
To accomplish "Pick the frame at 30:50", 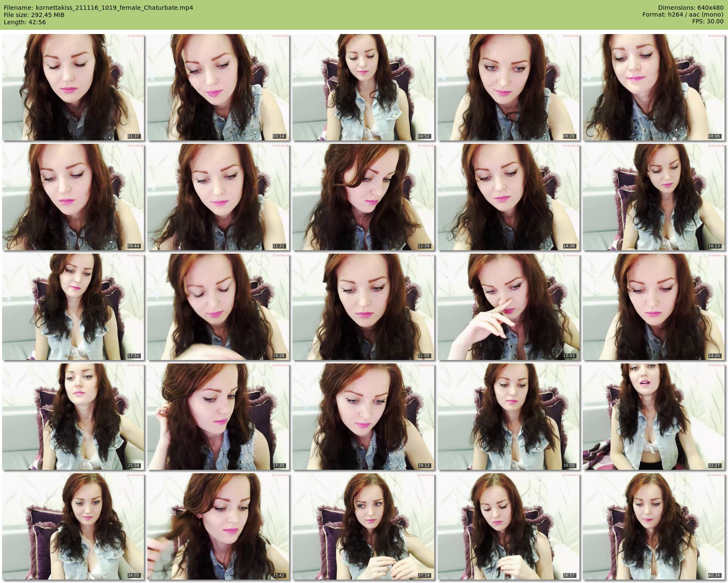I will (x=509, y=417).
